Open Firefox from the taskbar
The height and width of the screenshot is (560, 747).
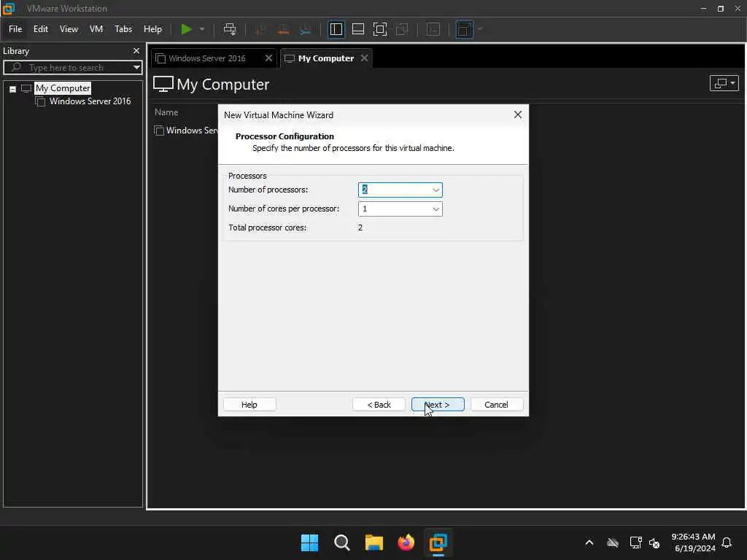point(406,542)
